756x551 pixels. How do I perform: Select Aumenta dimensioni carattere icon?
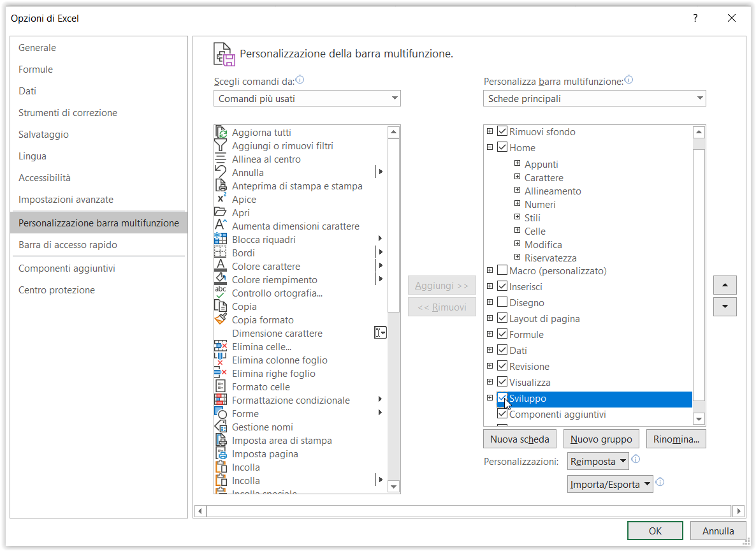click(221, 226)
